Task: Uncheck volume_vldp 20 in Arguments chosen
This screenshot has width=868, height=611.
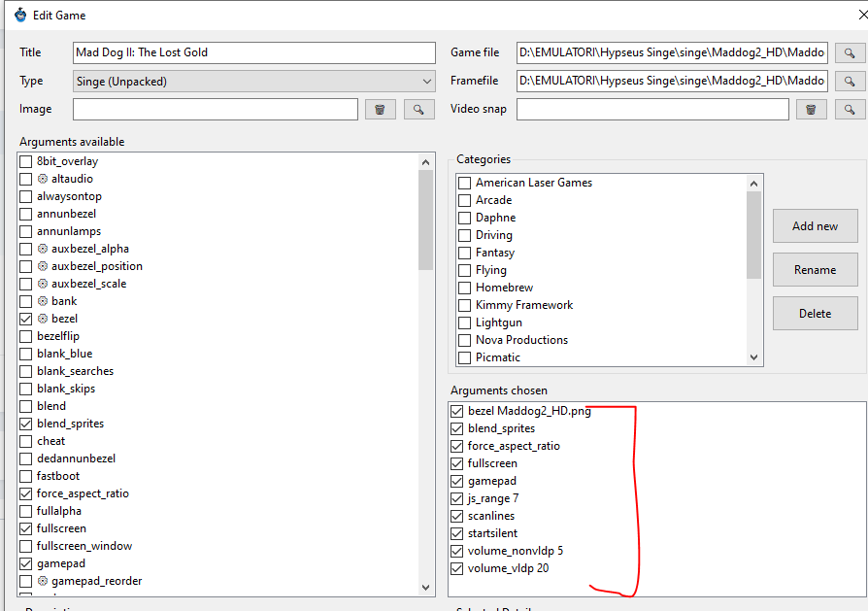Action: [x=456, y=568]
